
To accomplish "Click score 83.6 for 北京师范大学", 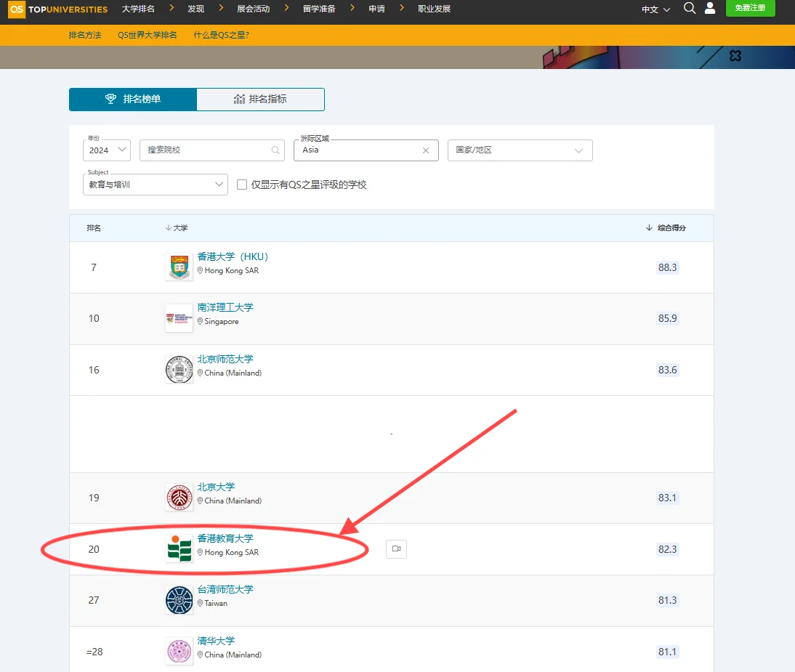I will [667, 370].
